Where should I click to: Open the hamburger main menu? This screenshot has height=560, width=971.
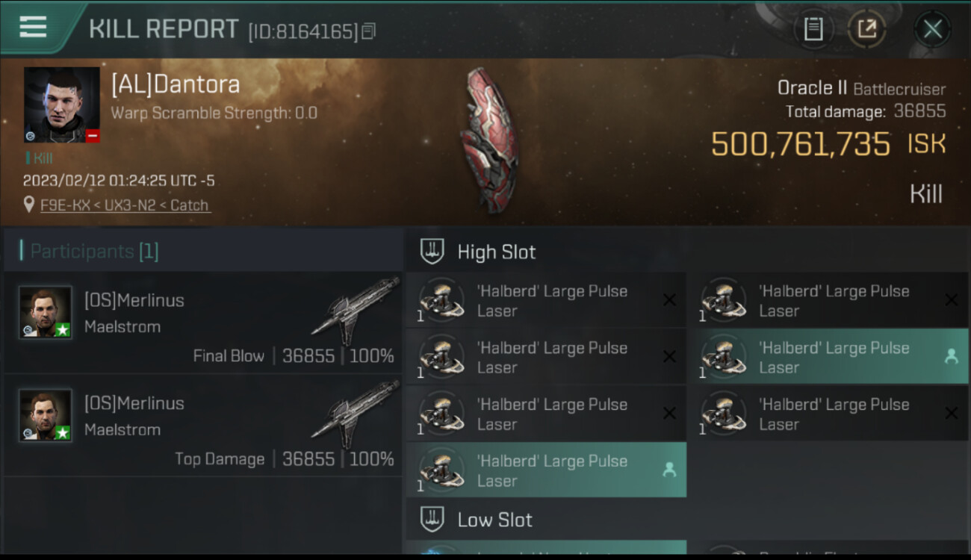coord(33,27)
